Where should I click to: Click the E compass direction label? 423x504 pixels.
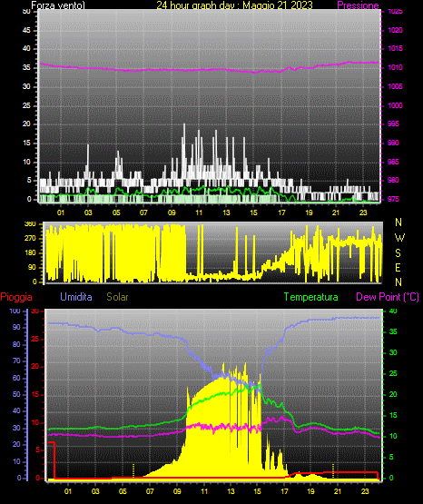point(398,268)
